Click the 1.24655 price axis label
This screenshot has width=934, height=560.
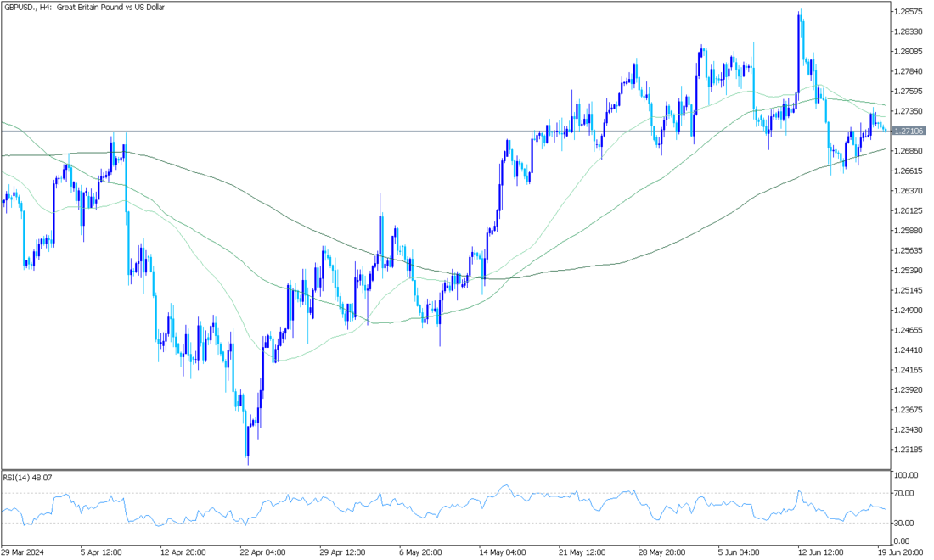[x=909, y=330]
